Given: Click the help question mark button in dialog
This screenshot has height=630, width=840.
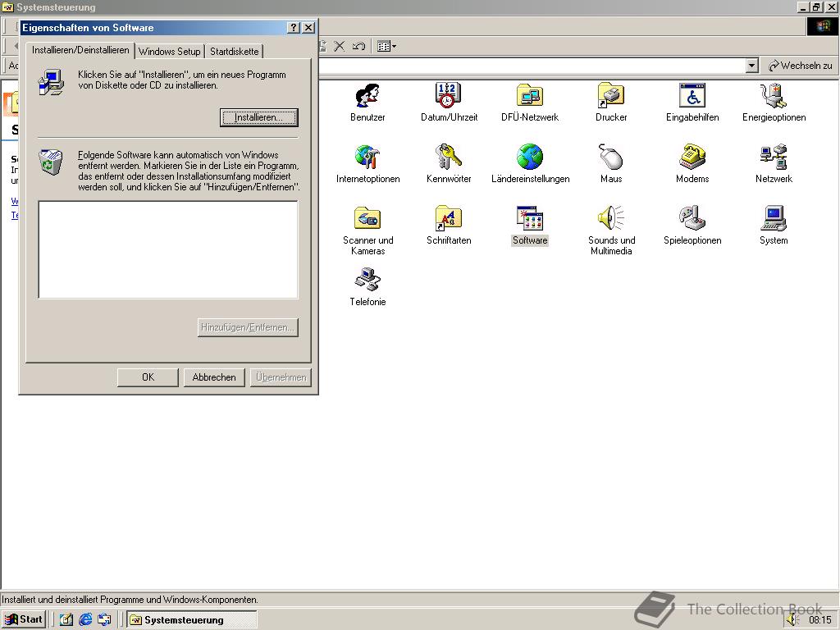Looking at the screenshot, I should [294, 28].
